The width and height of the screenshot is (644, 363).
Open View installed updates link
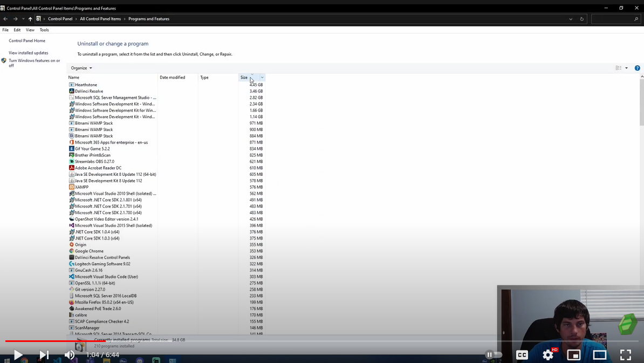coord(29,53)
